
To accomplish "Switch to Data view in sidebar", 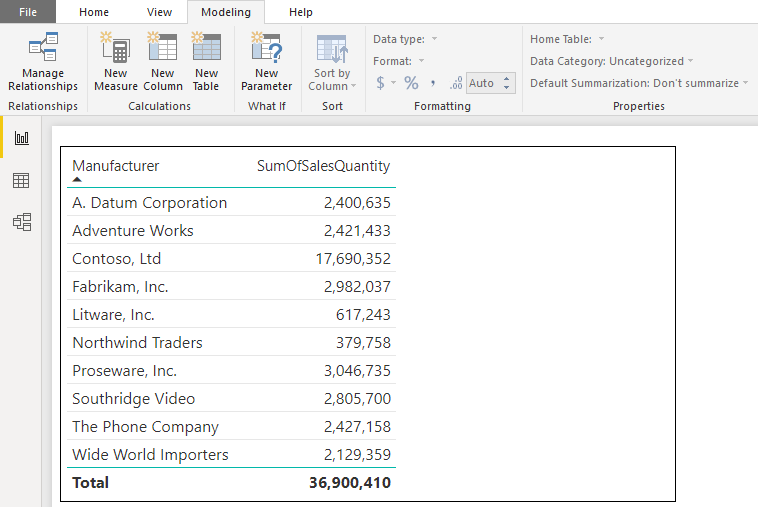I will 21,181.
